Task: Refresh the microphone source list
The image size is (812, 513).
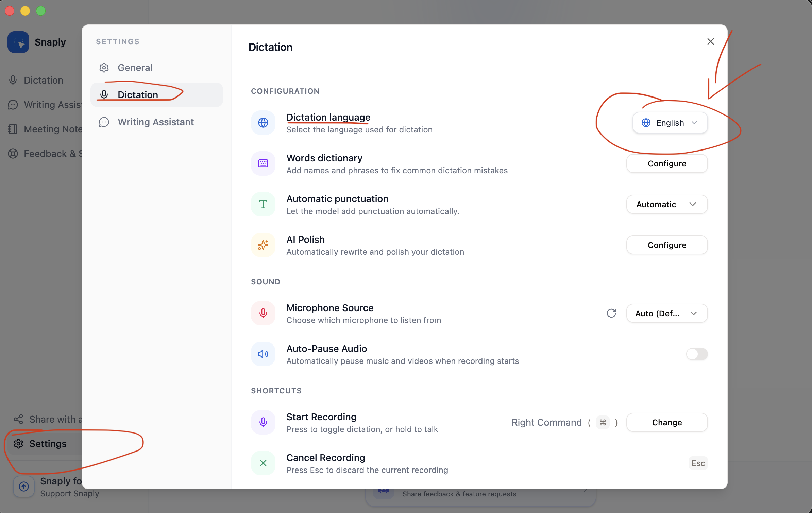Action: pyautogui.click(x=611, y=313)
